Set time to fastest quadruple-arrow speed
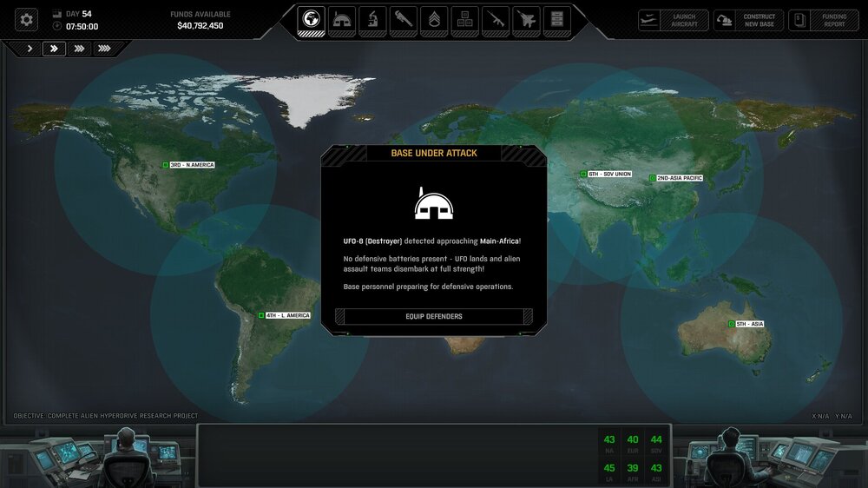The image size is (868, 488). tap(104, 49)
